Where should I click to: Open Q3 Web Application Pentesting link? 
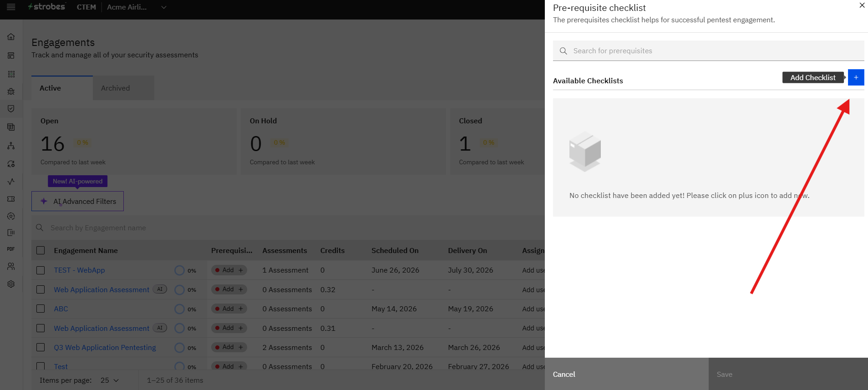(x=105, y=348)
